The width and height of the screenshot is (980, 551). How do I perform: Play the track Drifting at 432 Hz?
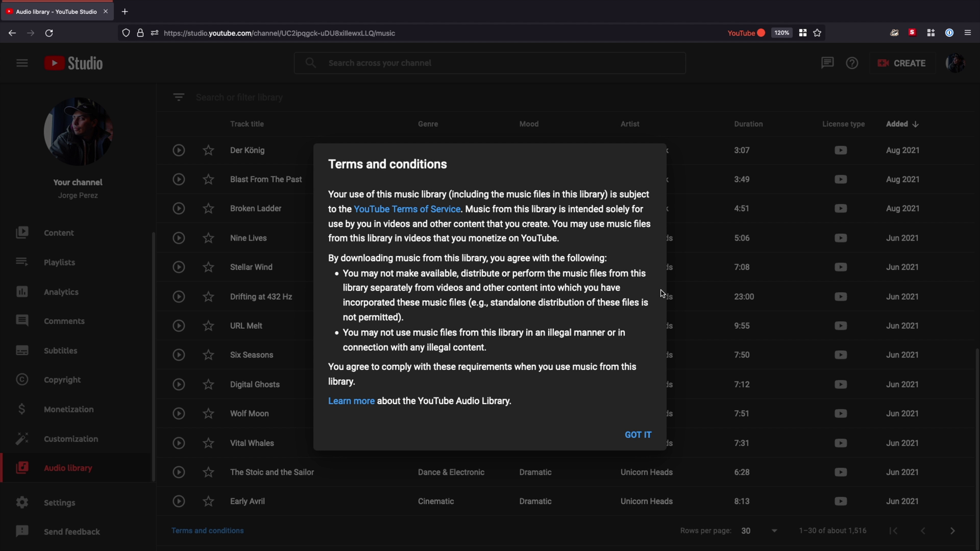pos(179,297)
